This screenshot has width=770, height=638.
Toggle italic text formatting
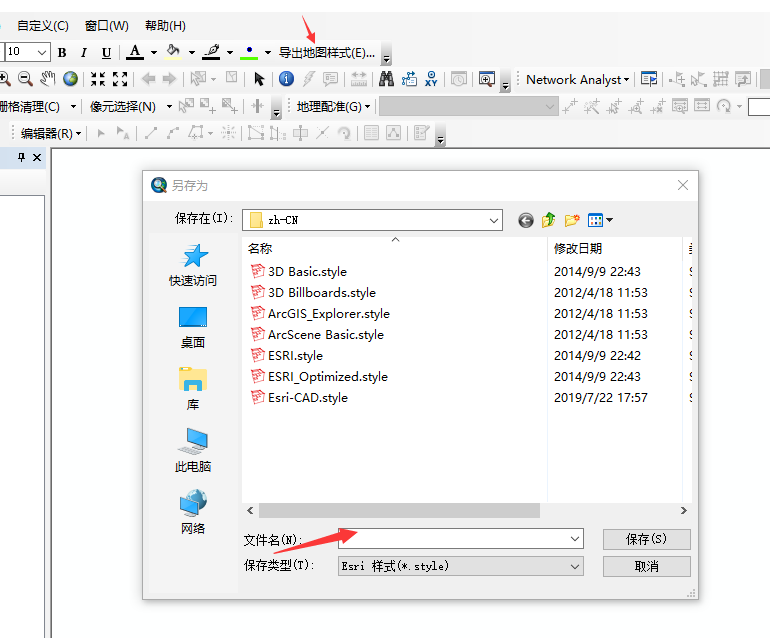pyautogui.click(x=84, y=53)
